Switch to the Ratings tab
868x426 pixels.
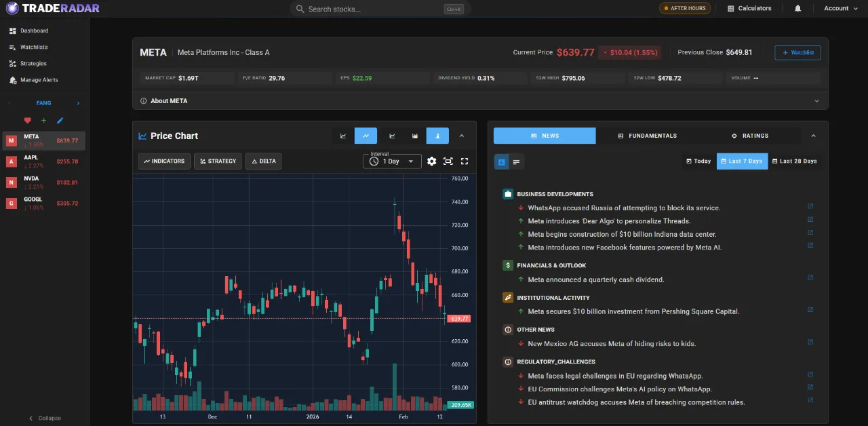click(749, 136)
